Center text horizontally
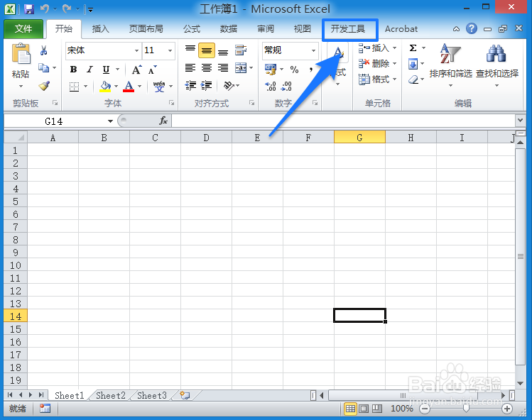 [207, 68]
